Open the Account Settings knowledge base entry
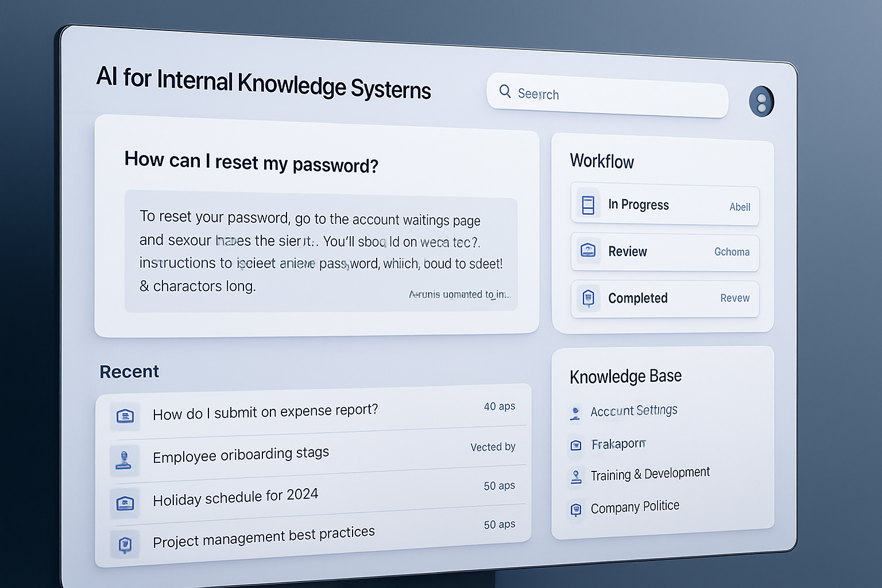This screenshot has width=882, height=588. (634, 411)
